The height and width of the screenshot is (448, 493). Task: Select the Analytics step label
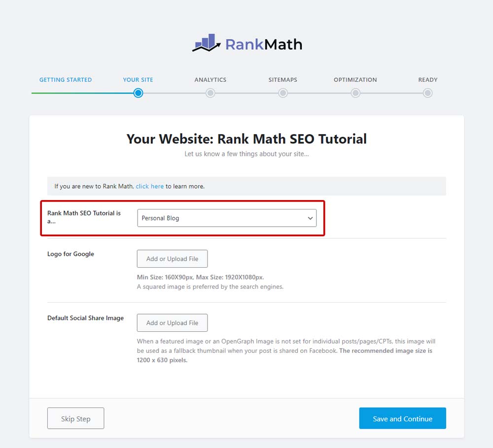point(211,79)
